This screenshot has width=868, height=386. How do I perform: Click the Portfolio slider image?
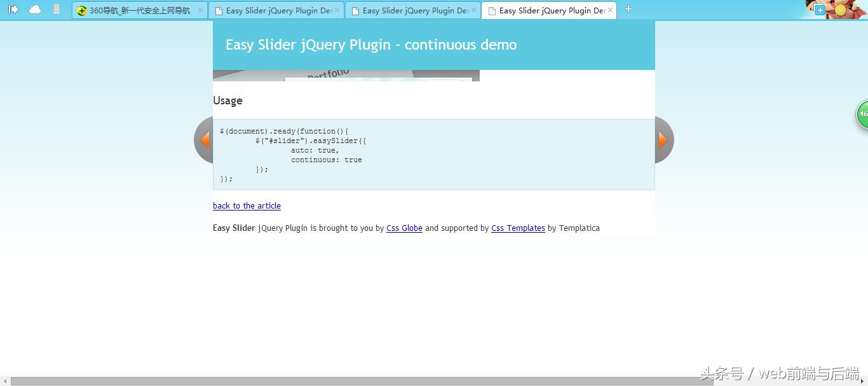[x=346, y=76]
